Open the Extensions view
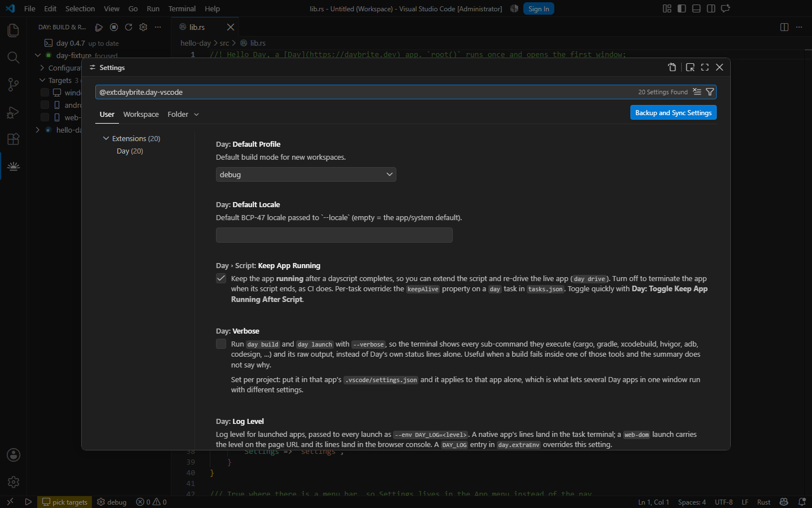Image resolution: width=812 pixels, height=508 pixels. click(13, 139)
